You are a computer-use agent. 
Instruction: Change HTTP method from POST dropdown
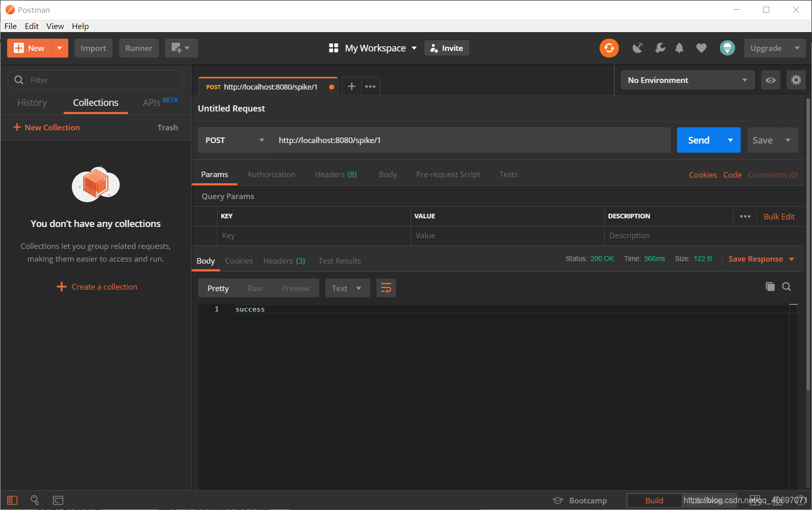pyautogui.click(x=235, y=140)
